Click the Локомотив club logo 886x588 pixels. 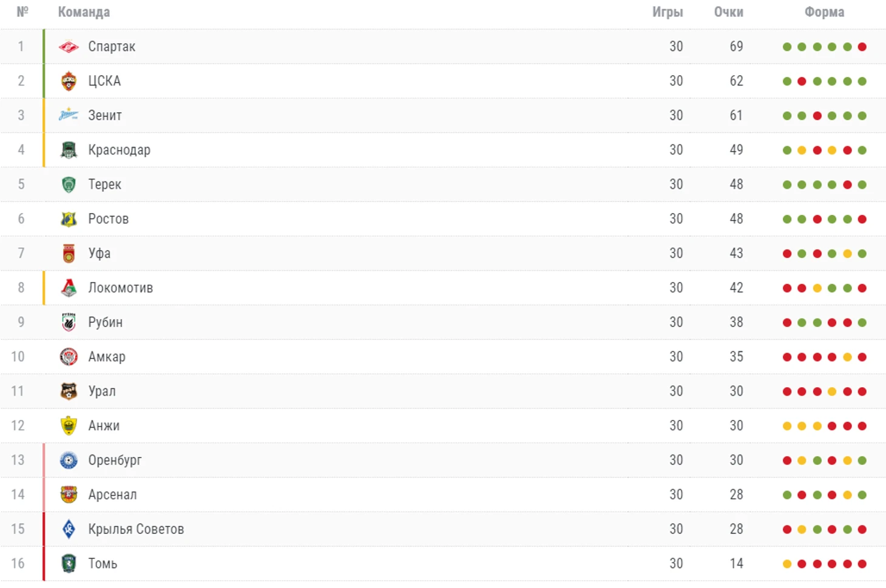[69, 288]
